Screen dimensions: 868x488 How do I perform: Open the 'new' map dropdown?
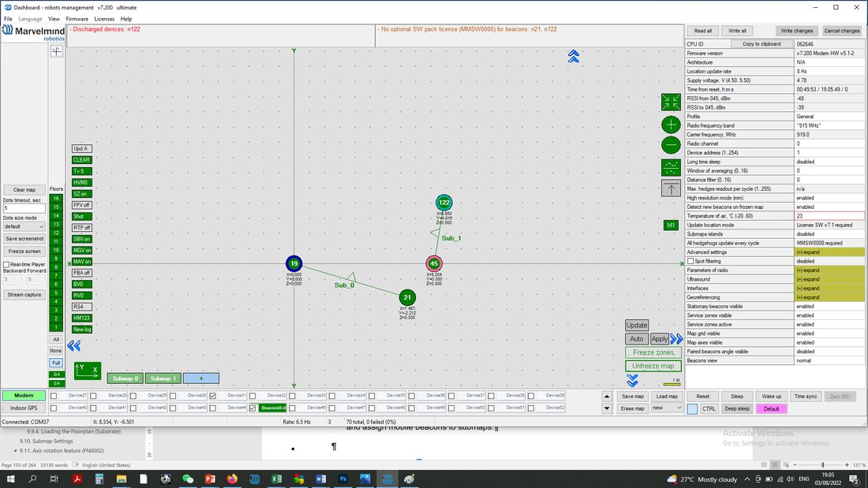coord(667,408)
